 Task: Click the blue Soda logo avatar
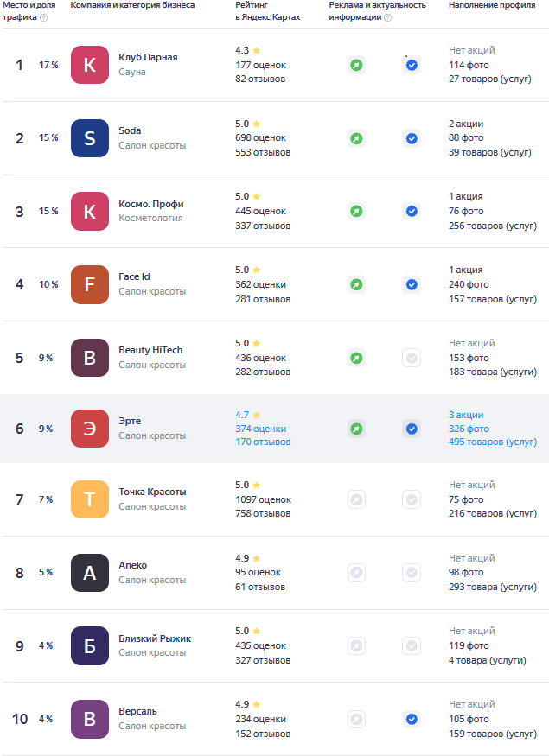pyautogui.click(x=90, y=138)
